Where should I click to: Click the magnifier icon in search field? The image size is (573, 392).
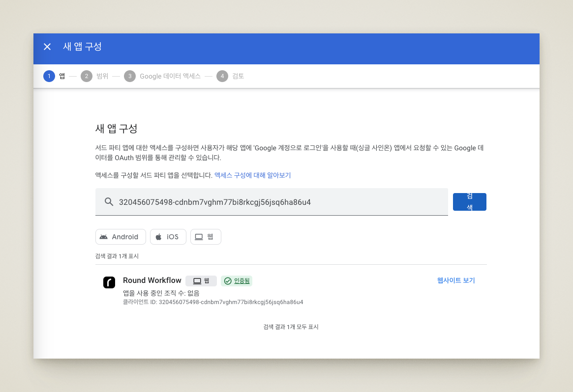[x=109, y=202]
